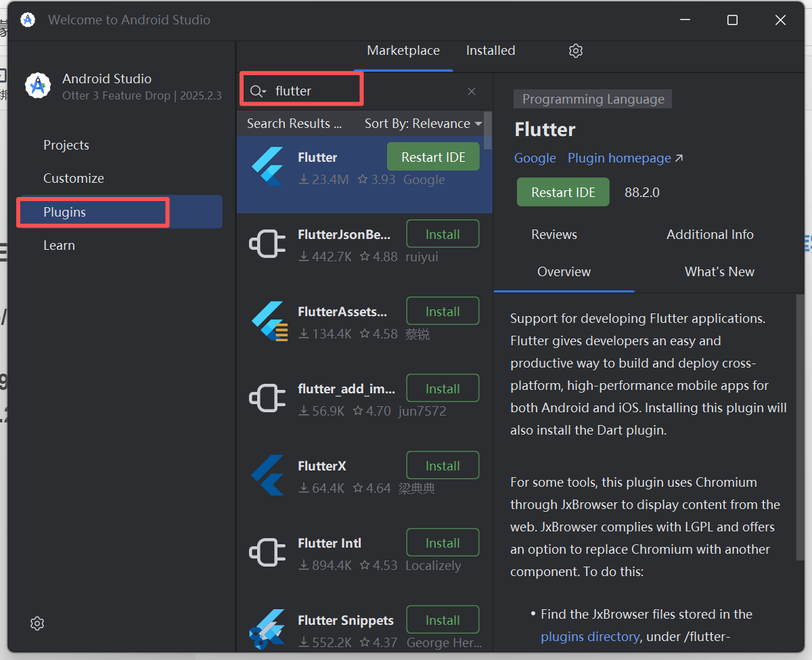The height and width of the screenshot is (660, 812).
Task: Open the plugins directory link
Action: tap(590, 636)
